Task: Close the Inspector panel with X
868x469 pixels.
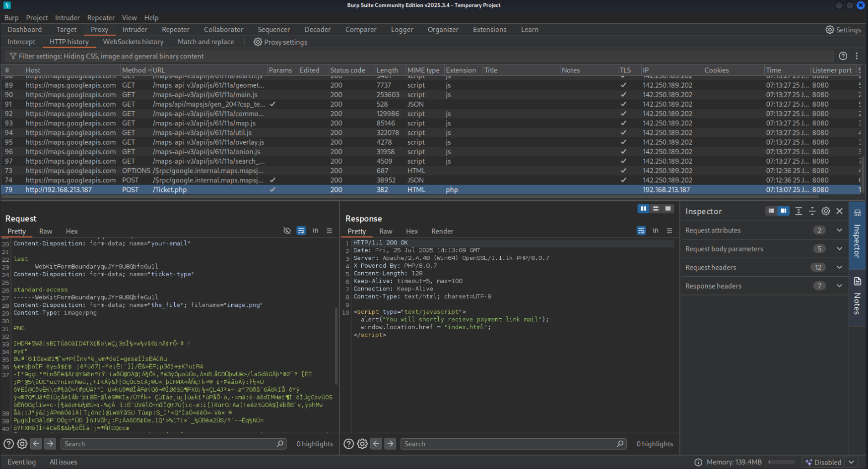Action: [x=840, y=211]
